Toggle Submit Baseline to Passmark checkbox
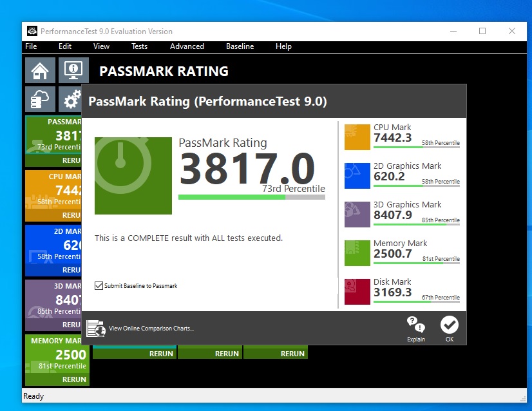 coord(99,286)
